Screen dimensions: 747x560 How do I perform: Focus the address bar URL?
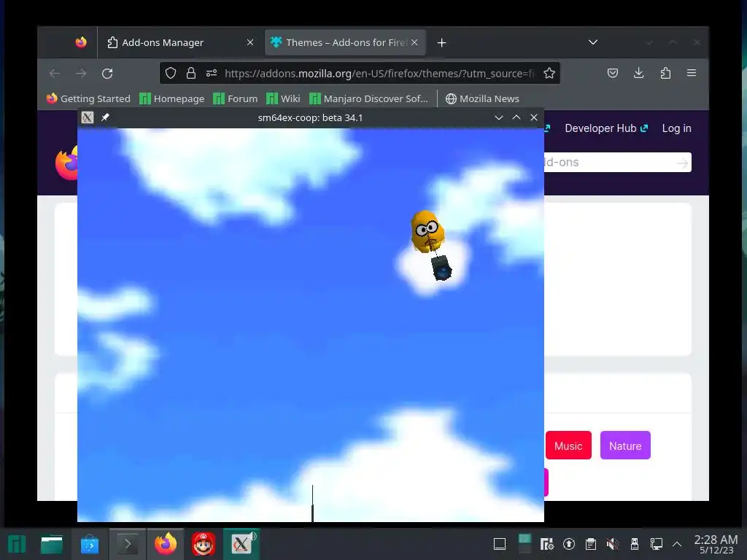(379, 74)
